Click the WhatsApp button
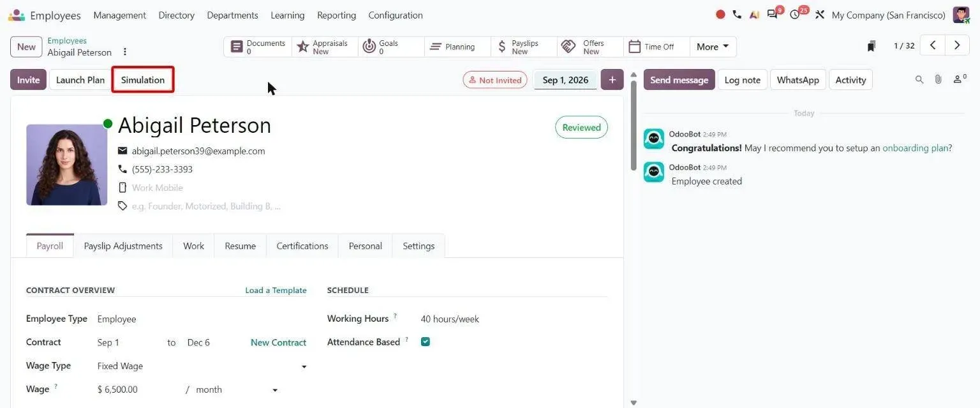 point(798,80)
